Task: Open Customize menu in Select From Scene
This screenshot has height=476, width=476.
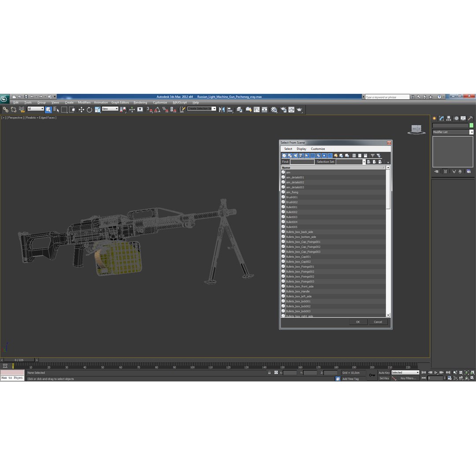Action: click(318, 149)
